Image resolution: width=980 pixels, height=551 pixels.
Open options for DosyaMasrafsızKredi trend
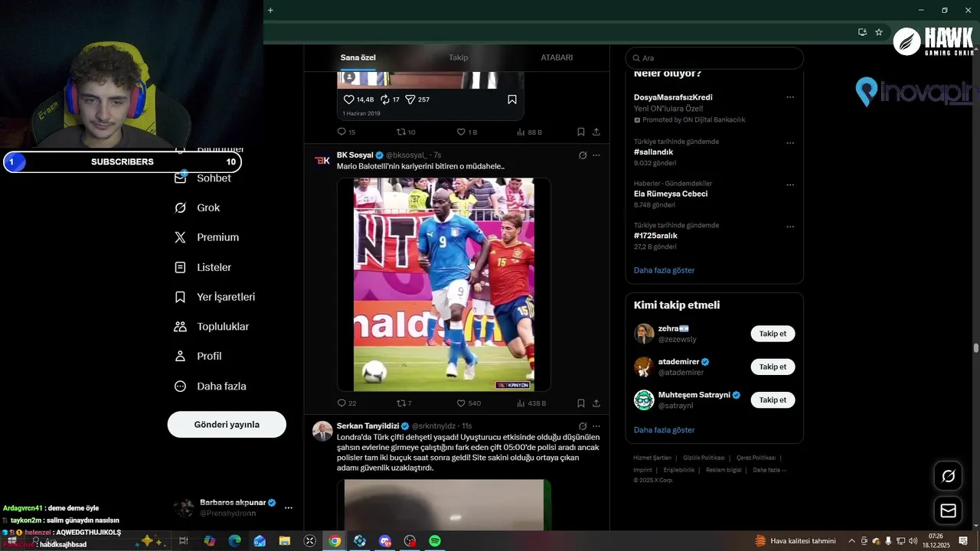(790, 97)
